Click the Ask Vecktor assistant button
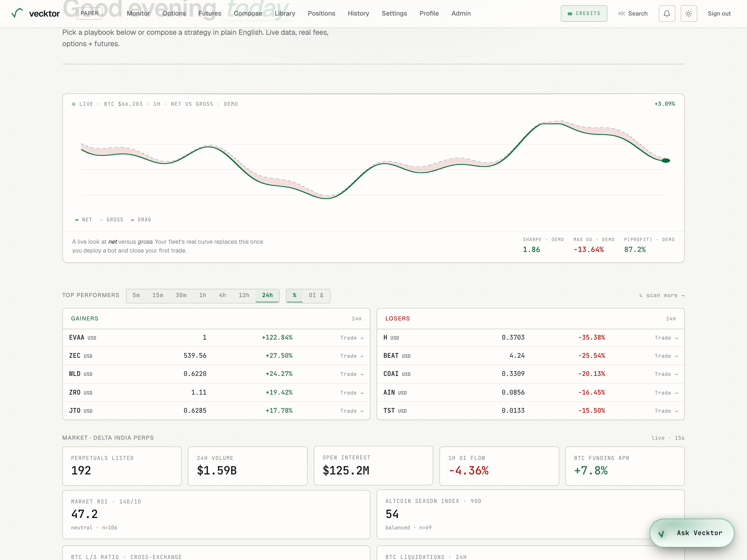Viewport: 747px width, 560px height. (x=692, y=533)
